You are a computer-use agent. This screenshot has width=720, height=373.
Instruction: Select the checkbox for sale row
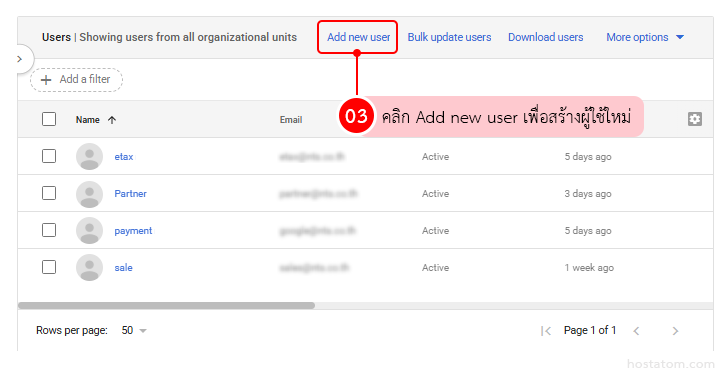(x=49, y=267)
